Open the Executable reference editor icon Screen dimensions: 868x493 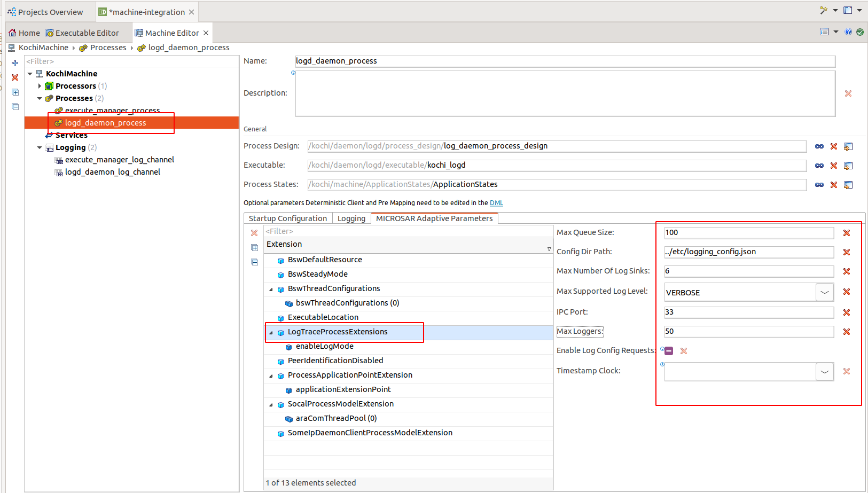pos(848,166)
